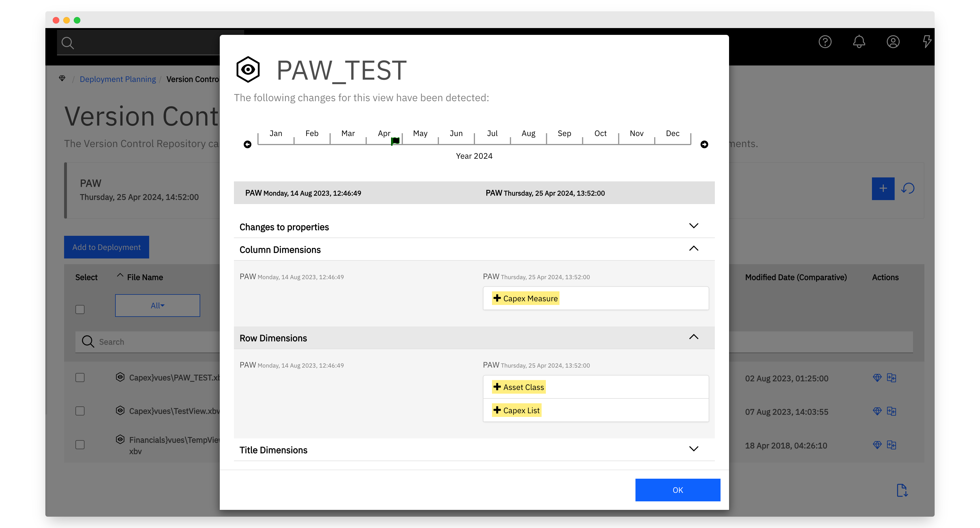The height and width of the screenshot is (528, 980).
Task: Click the Select column header
Action: pyautogui.click(x=86, y=277)
